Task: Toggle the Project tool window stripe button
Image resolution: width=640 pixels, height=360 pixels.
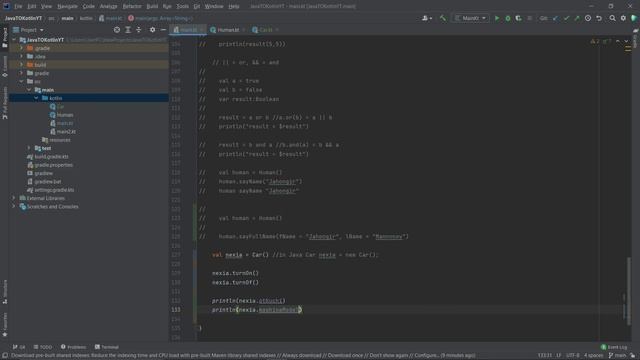Action: [5, 37]
